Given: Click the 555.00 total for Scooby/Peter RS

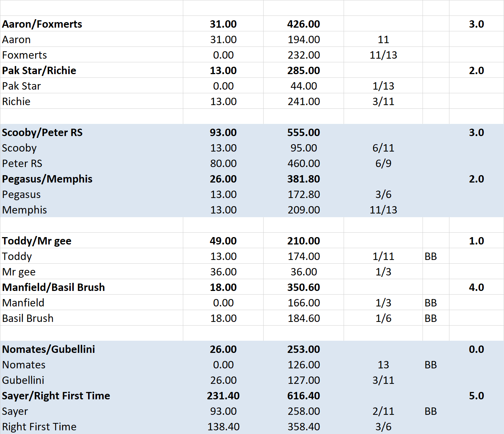Looking at the screenshot, I should 303,132.
